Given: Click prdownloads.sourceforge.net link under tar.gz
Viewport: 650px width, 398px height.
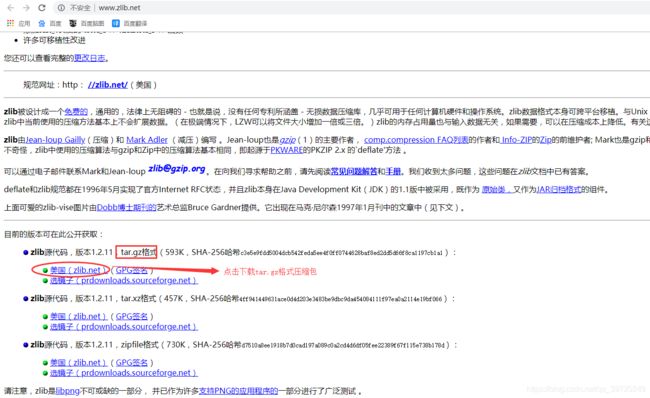Looking at the screenshot, I should pyautogui.click(x=124, y=281).
